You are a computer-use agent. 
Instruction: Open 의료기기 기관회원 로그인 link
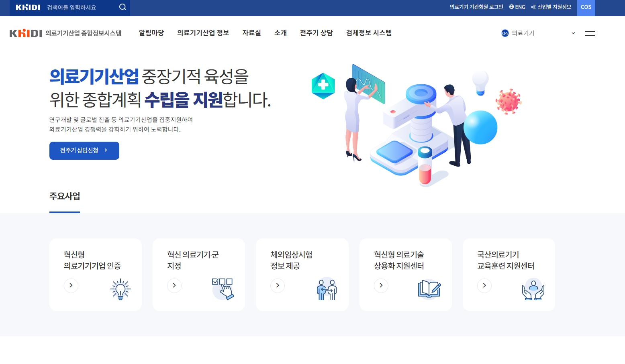pyautogui.click(x=476, y=6)
